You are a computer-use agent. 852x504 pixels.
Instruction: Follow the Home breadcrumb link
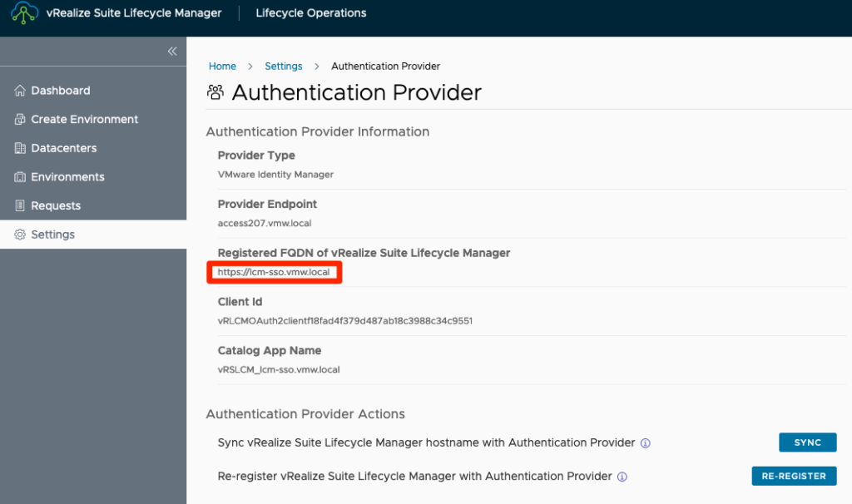[x=222, y=67]
